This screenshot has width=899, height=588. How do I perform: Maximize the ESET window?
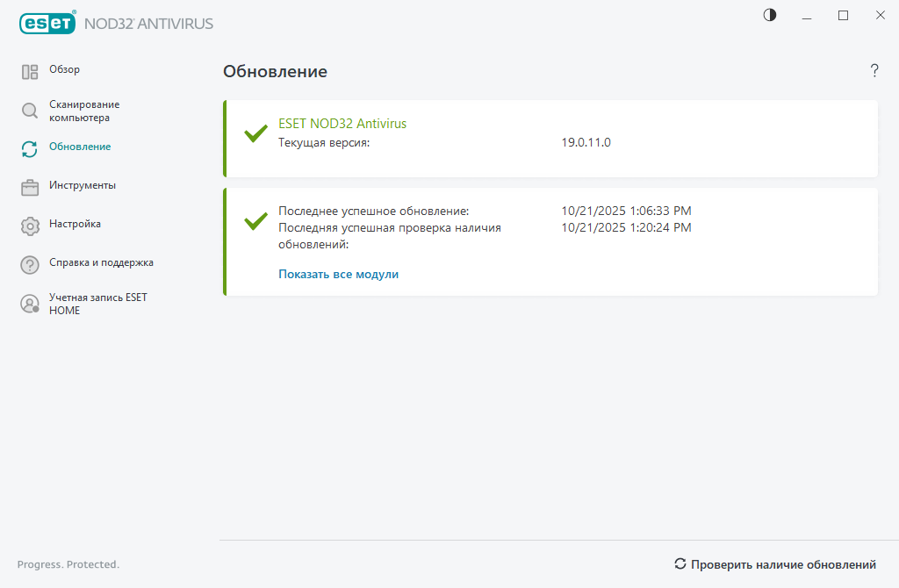843,15
